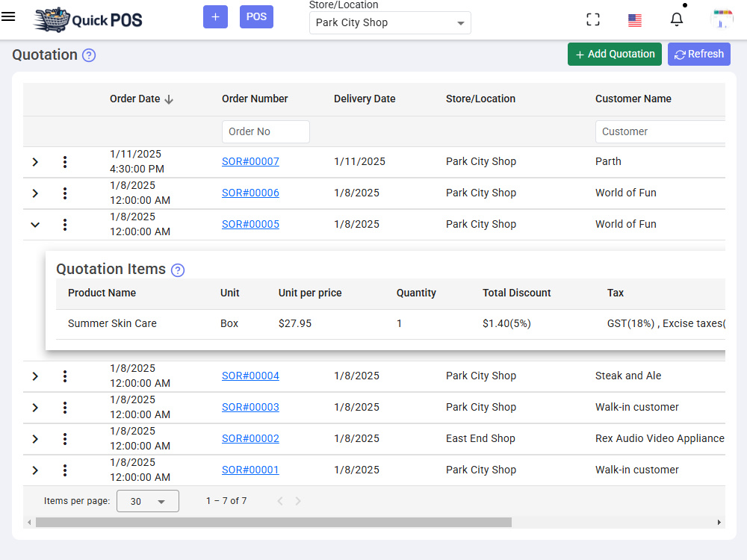Open the Store/Location dropdown Park City Shop

tap(390, 23)
